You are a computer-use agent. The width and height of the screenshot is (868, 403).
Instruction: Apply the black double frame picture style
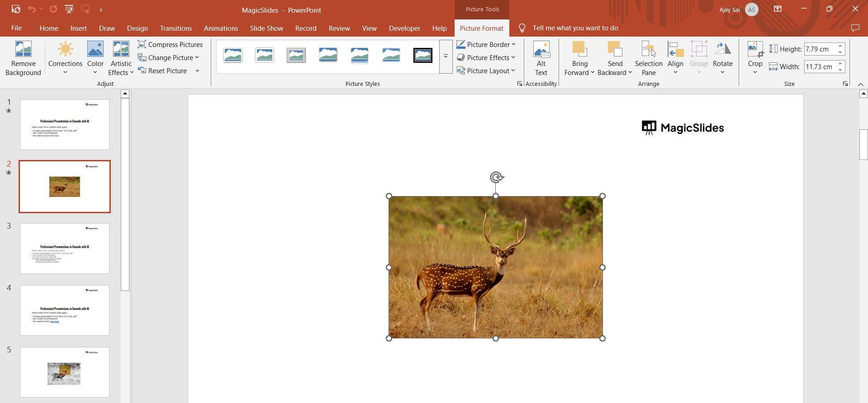(422, 56)
